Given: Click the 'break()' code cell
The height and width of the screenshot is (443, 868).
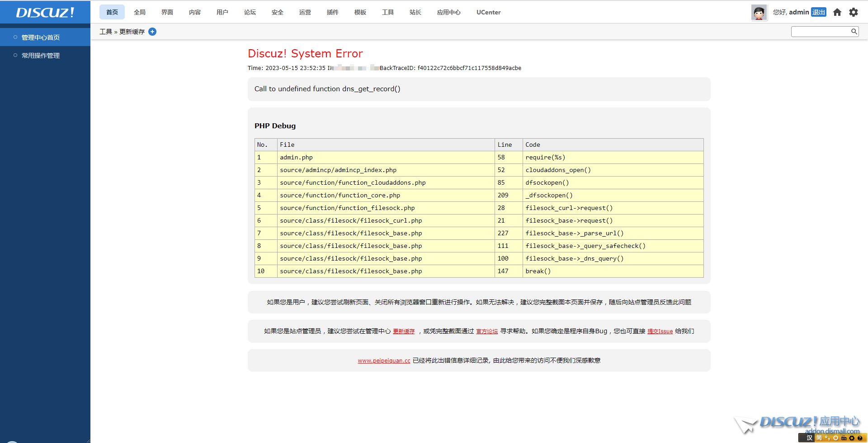Looking at the screenshot, I should (x=613, y=271).
